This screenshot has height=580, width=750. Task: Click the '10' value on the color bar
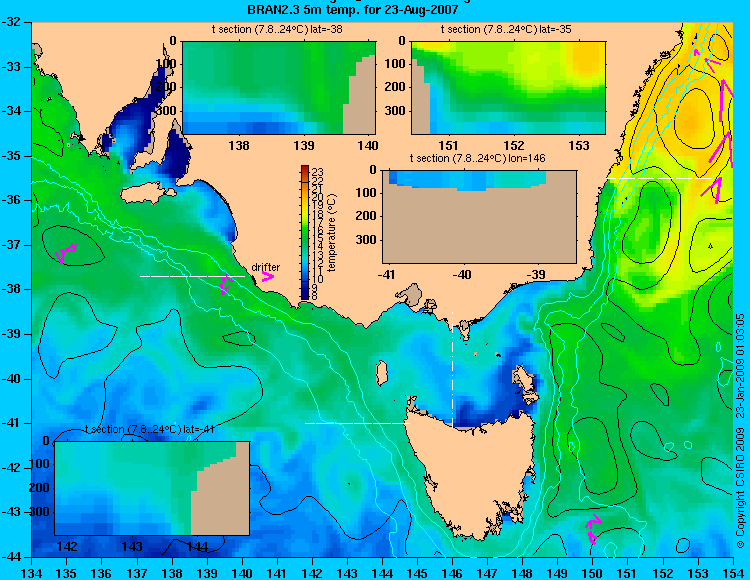[x=318, y=280]
